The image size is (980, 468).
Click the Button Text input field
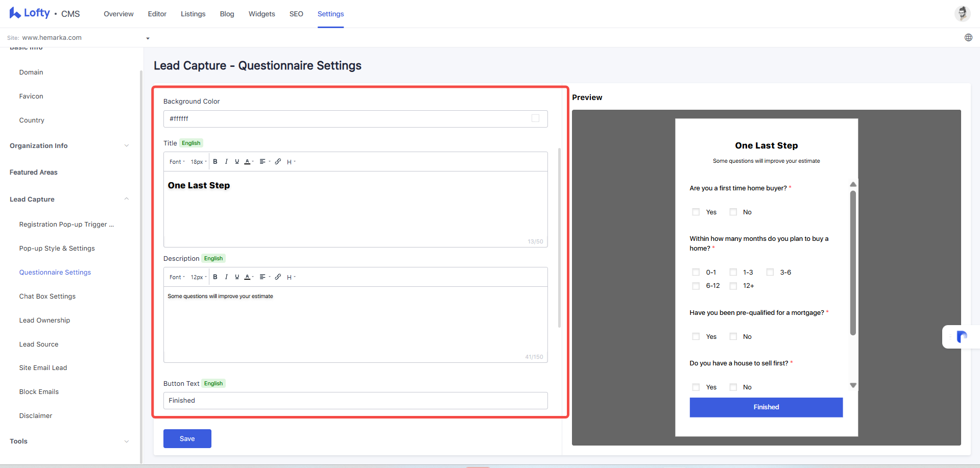tap(355, 401)
